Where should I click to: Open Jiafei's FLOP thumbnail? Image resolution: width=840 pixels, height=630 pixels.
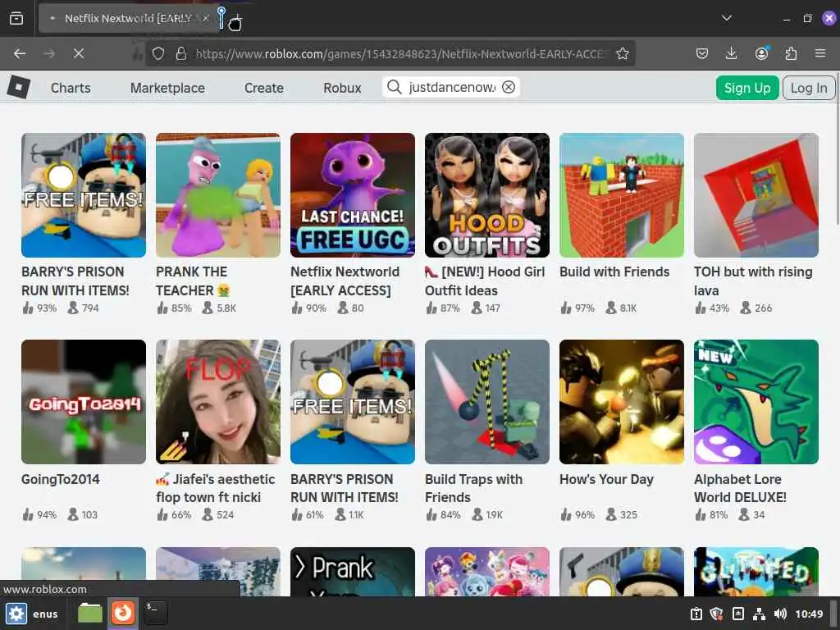(x=218, y=402)
